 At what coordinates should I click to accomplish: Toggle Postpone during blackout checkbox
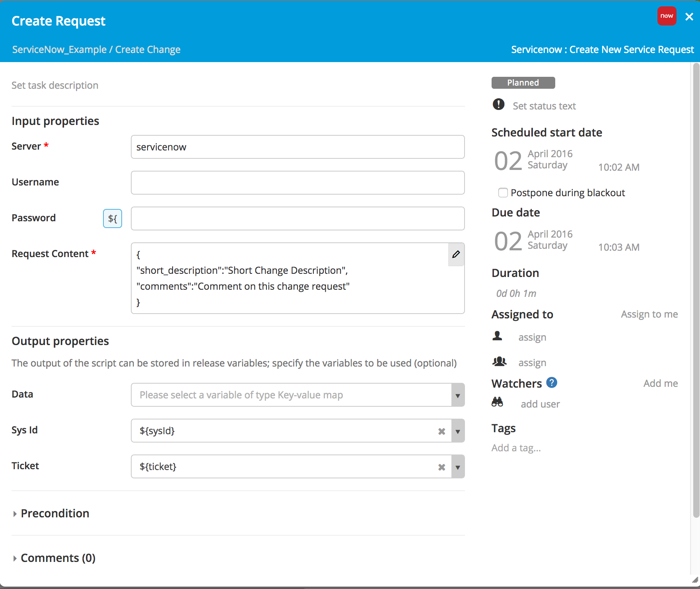[503, 193]
